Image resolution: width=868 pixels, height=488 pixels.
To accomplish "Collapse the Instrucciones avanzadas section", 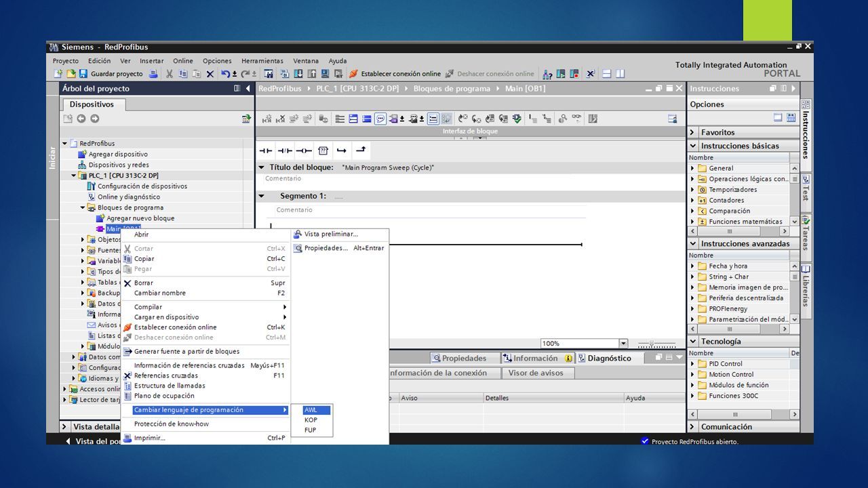I will tap(693, 243).
